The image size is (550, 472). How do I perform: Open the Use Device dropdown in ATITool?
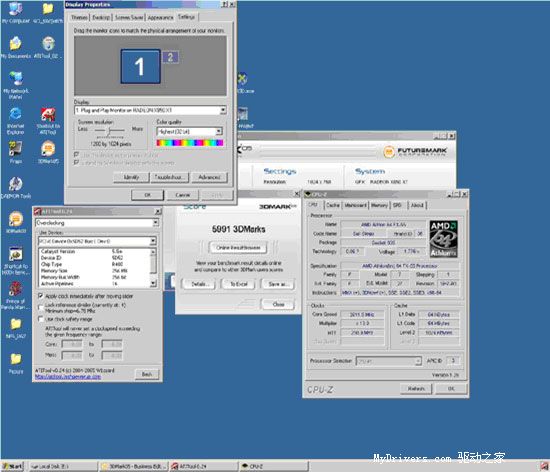pos(153,241)
